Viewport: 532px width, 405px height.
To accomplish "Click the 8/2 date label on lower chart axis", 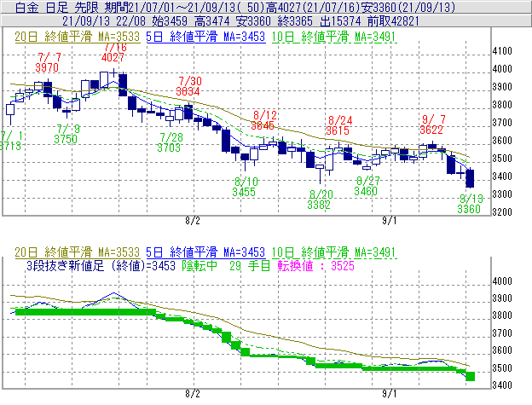I will (193, 394).
